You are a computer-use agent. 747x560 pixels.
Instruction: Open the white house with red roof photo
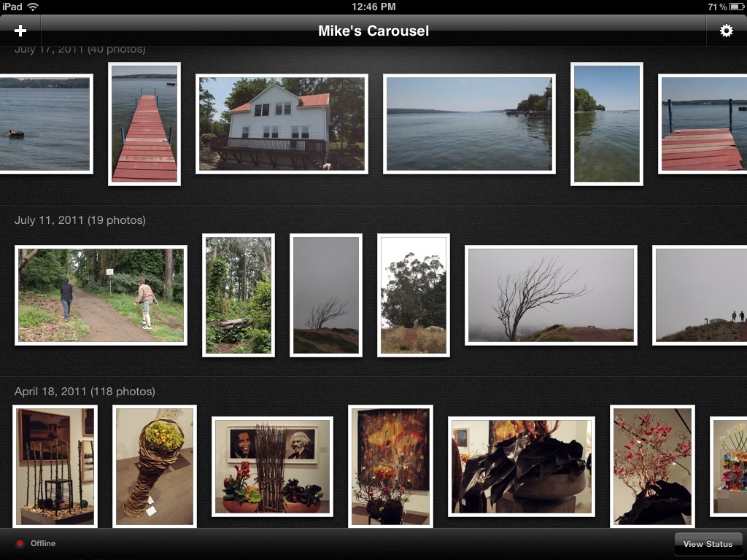282,124
